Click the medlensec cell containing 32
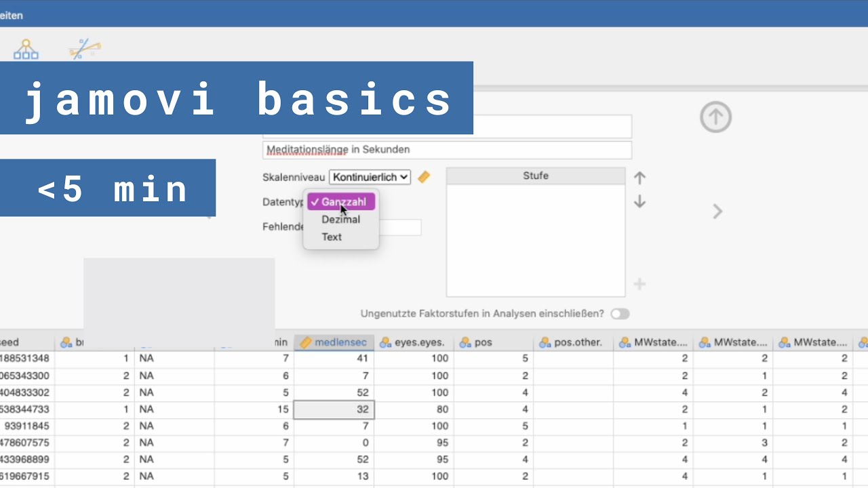868x488 pixels. 334,409
